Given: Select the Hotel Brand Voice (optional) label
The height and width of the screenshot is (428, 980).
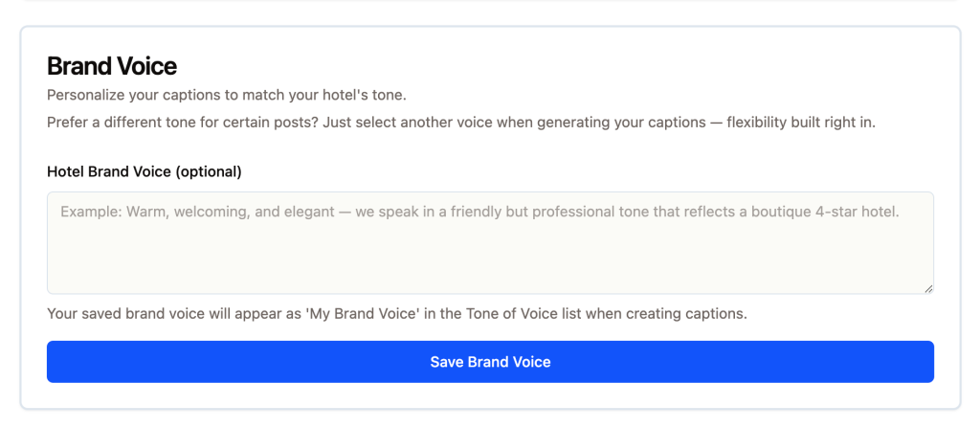Looking at the screenshot, I should coord(144,172).
